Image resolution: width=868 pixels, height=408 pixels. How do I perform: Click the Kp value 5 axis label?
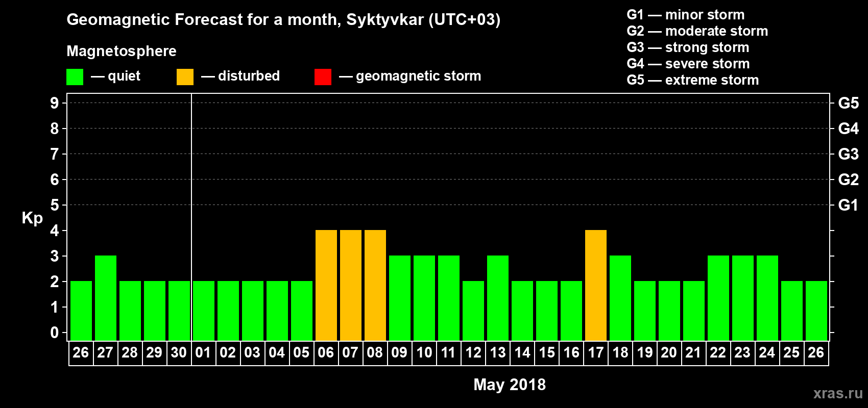(x=55, y=205)
